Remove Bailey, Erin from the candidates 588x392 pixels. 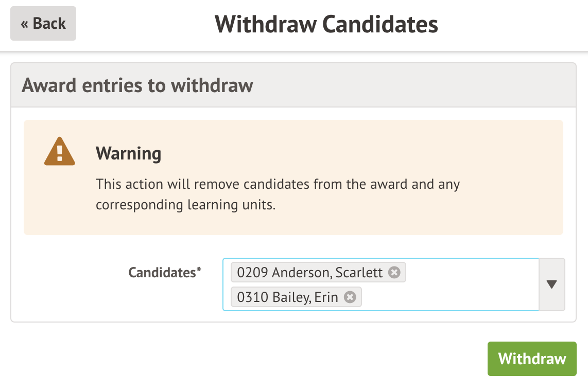pos(350,297)
